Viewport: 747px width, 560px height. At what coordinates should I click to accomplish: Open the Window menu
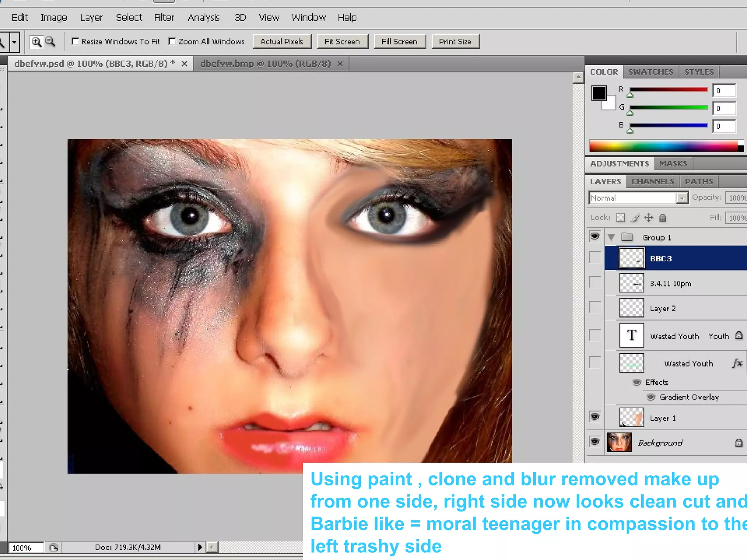309,17
